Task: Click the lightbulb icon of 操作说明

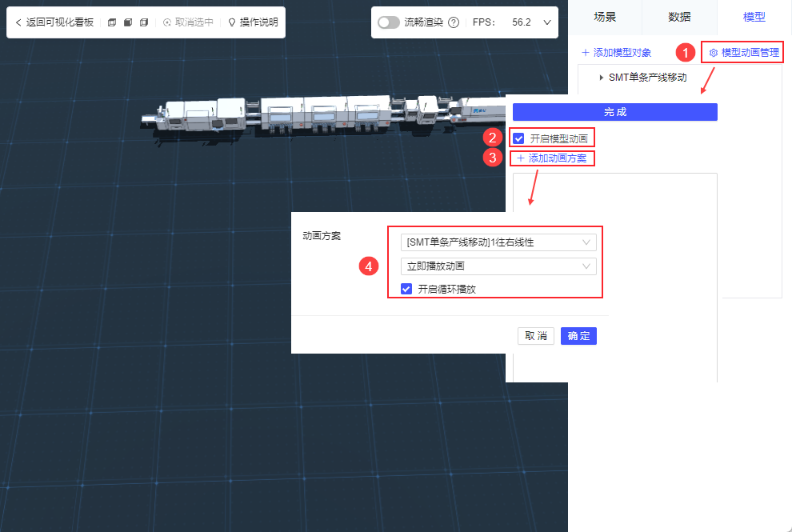Action: pyautogui.click(x=232, y=22)
